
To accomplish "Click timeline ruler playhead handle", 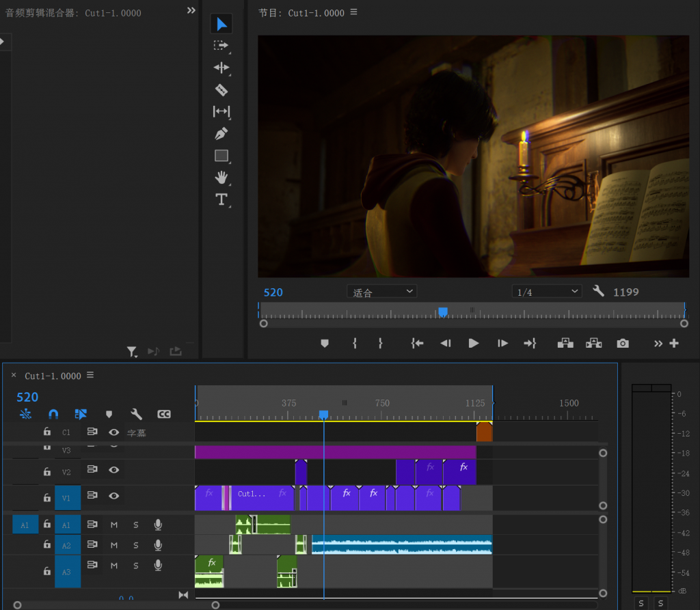I will pyautogui.click(x=323, y=415).
